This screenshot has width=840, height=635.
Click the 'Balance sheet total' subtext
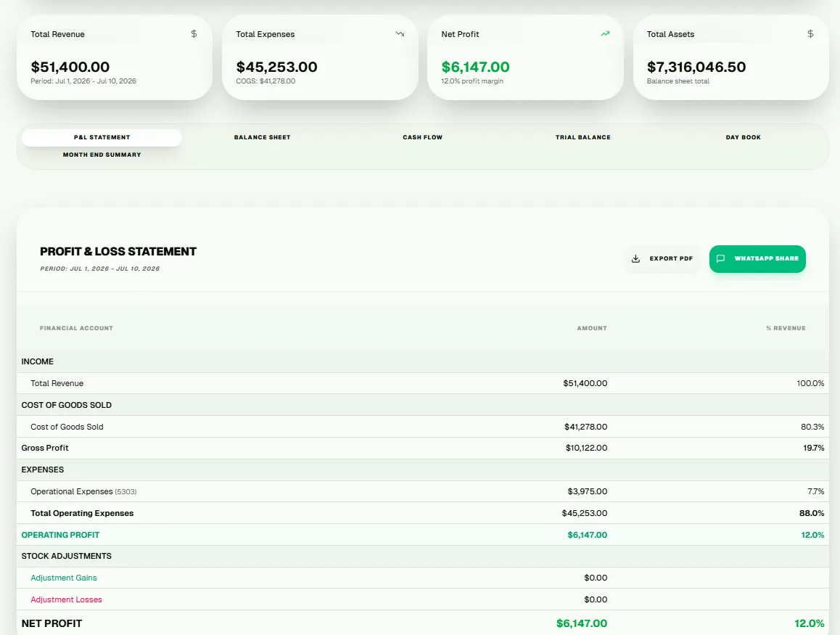(678, 81)
